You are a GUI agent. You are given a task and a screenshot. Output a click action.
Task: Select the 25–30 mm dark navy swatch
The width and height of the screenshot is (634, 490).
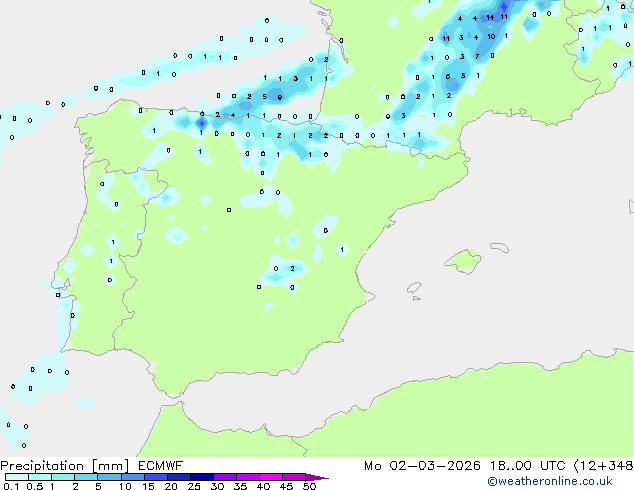tap(201, 477)
